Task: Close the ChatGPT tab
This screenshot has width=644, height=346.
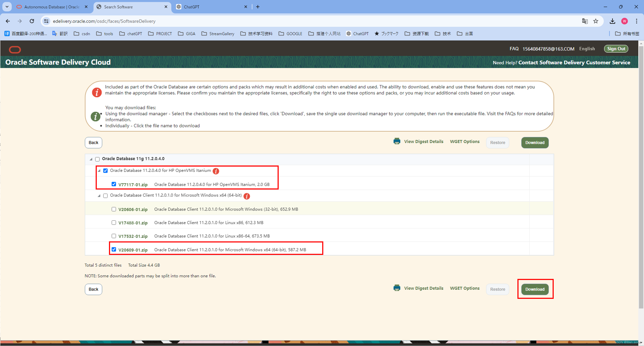Action: click(245, 7)
